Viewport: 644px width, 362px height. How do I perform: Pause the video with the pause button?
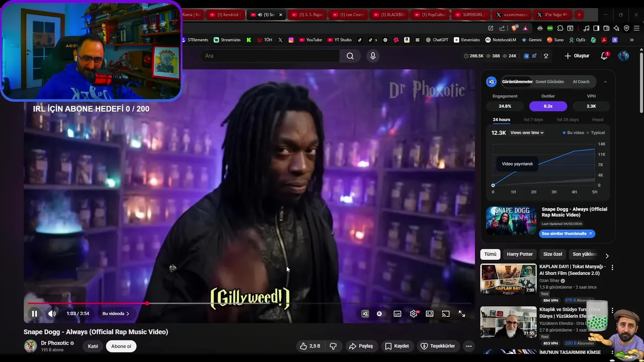pyautogui.click(x=34, y=314)
